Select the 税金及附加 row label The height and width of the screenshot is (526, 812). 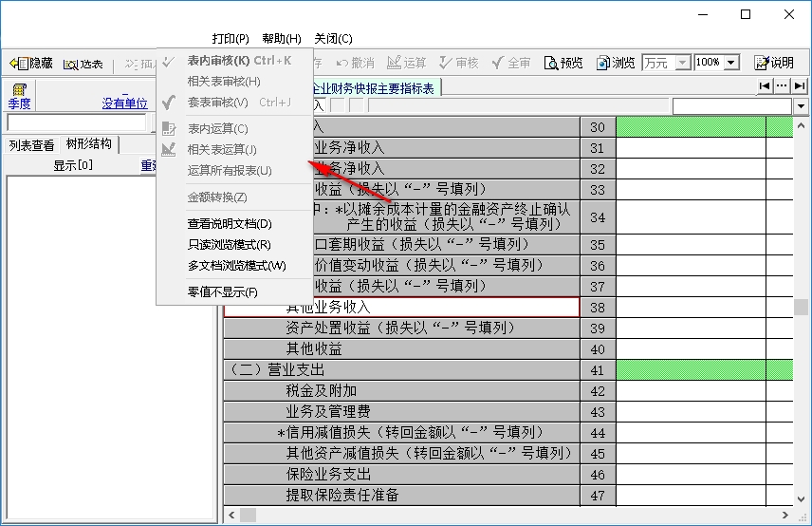pos(401,391)
